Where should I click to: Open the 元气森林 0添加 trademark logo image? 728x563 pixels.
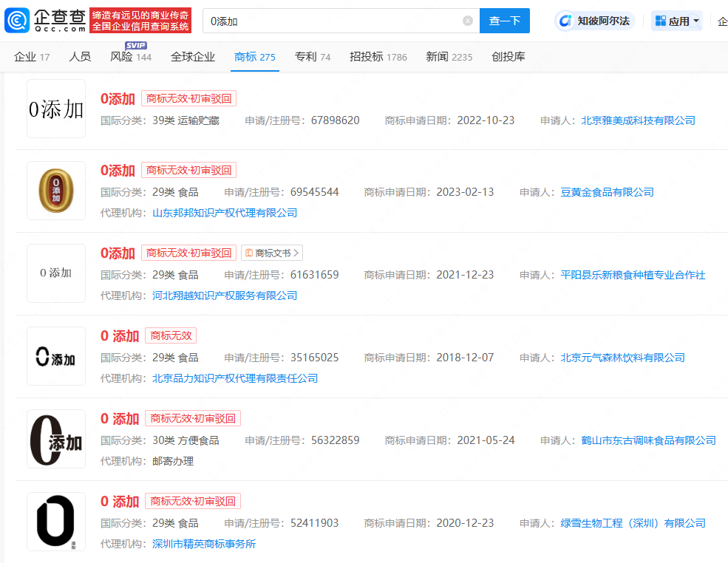point(56,356)
